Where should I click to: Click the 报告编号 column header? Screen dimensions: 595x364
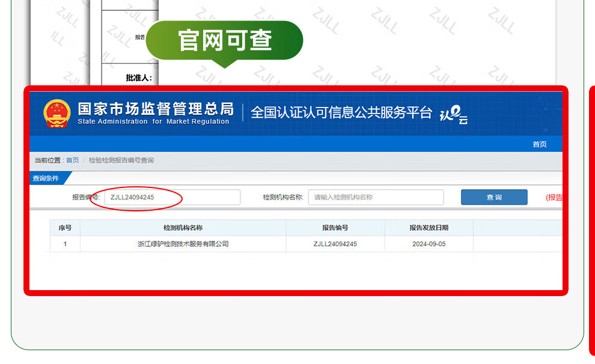point(335,228)
